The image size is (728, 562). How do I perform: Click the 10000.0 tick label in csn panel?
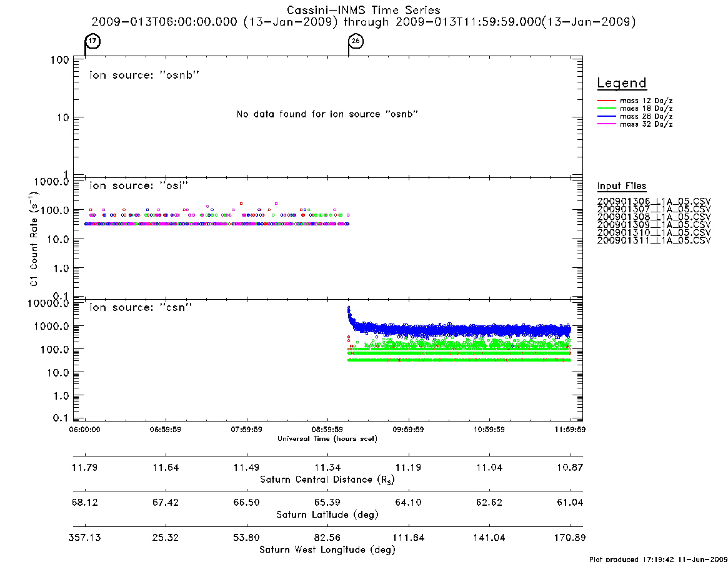48,303
